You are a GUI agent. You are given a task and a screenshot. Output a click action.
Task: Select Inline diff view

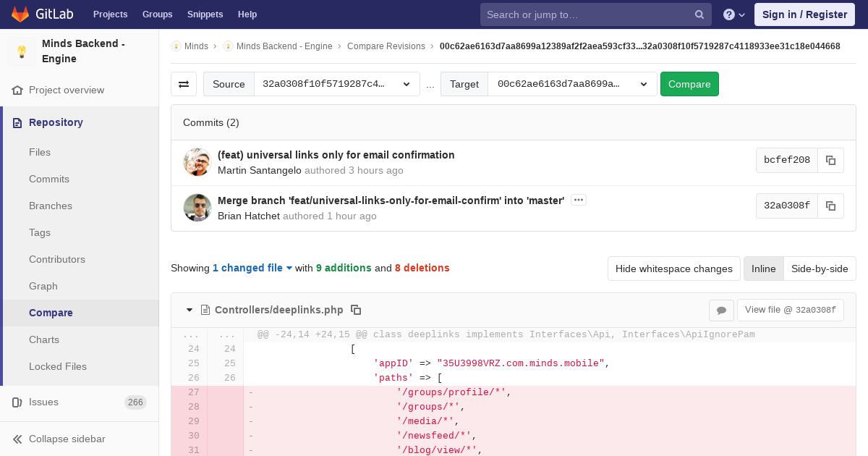coord(763,269)
